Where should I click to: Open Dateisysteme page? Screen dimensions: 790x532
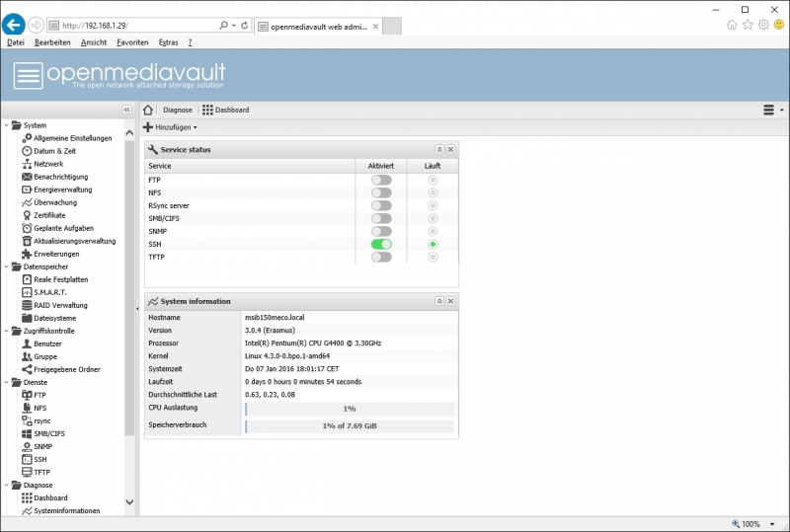pos(48,318)
